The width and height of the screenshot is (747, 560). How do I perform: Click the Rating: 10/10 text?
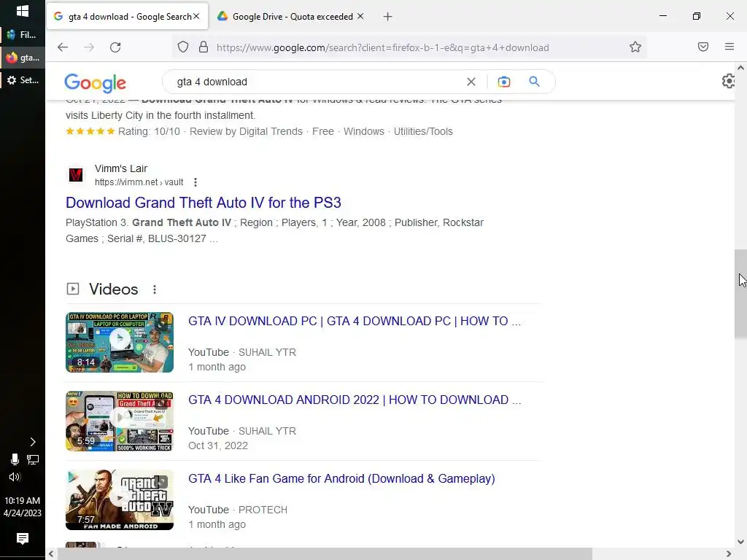(x=149, y=131)
